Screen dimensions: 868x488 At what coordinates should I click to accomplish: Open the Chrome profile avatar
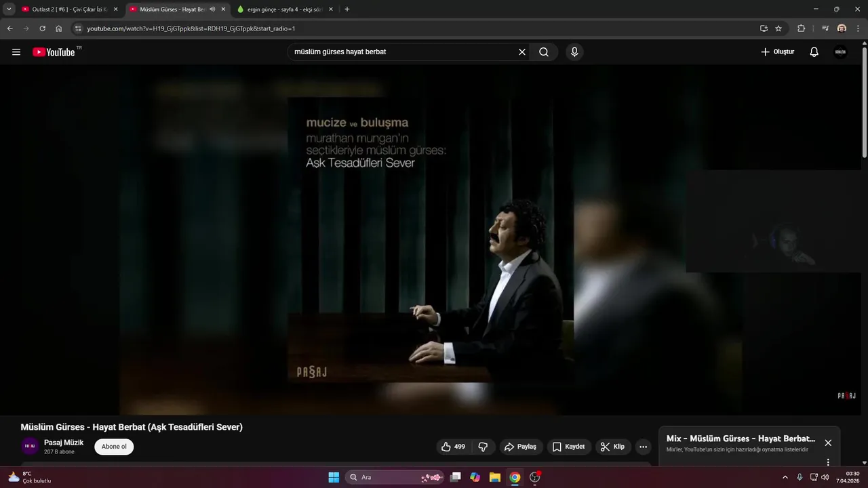842,28
